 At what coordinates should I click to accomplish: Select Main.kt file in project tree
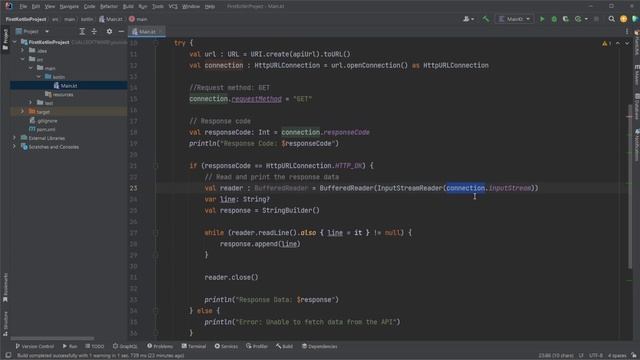(x=69, y=85)
